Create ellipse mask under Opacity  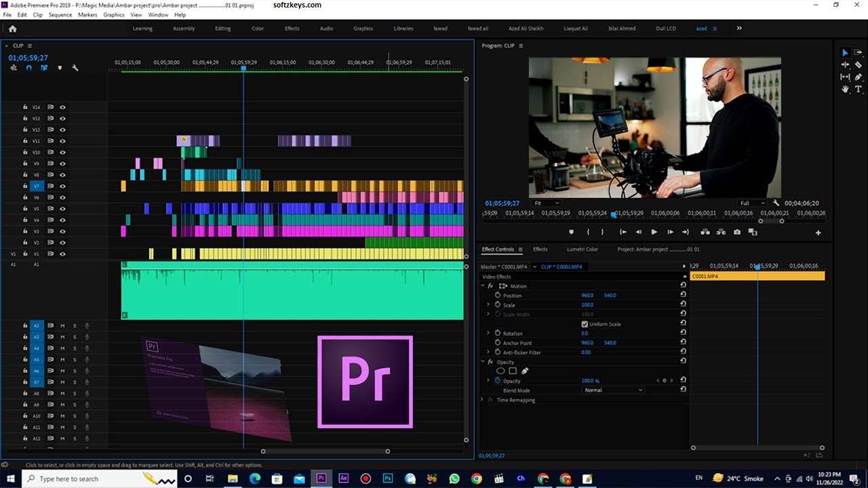coord(500,371)
